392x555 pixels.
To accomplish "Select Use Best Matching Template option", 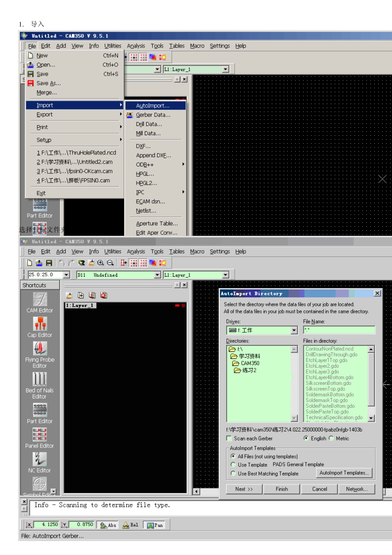I will [x=233, y=474].
